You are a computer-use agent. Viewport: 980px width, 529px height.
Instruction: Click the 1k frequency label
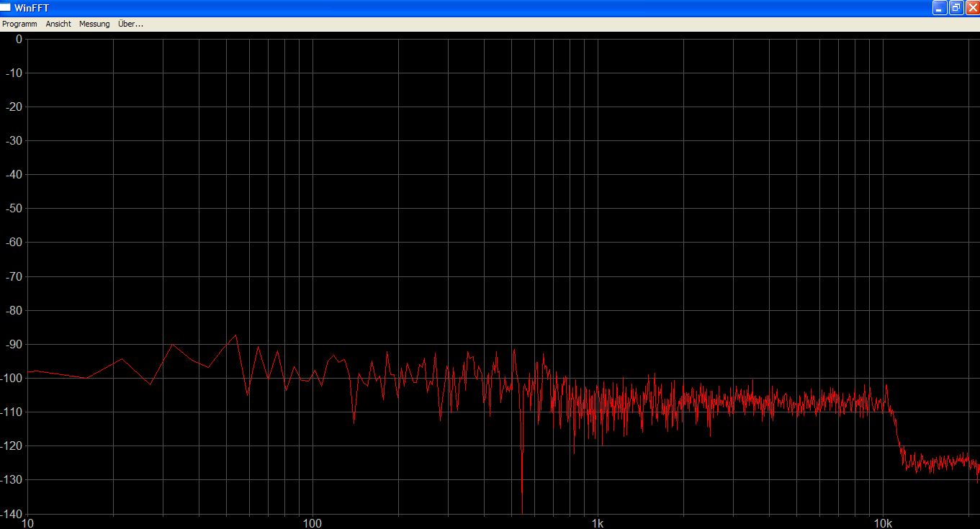(597, 523)
